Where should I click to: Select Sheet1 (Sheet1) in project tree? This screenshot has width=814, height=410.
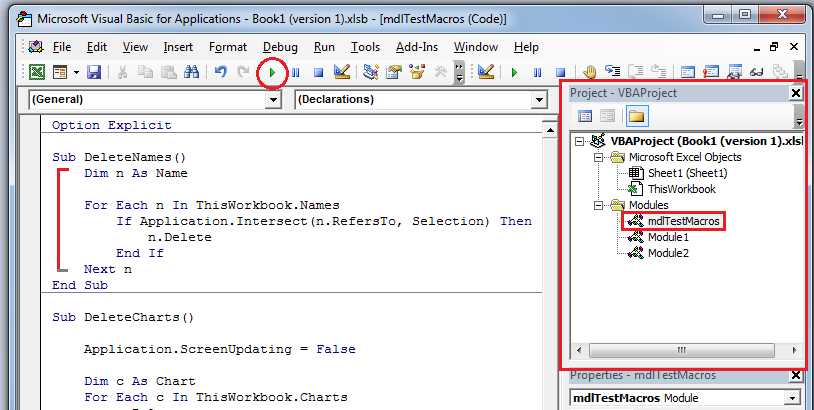(687, 173)
